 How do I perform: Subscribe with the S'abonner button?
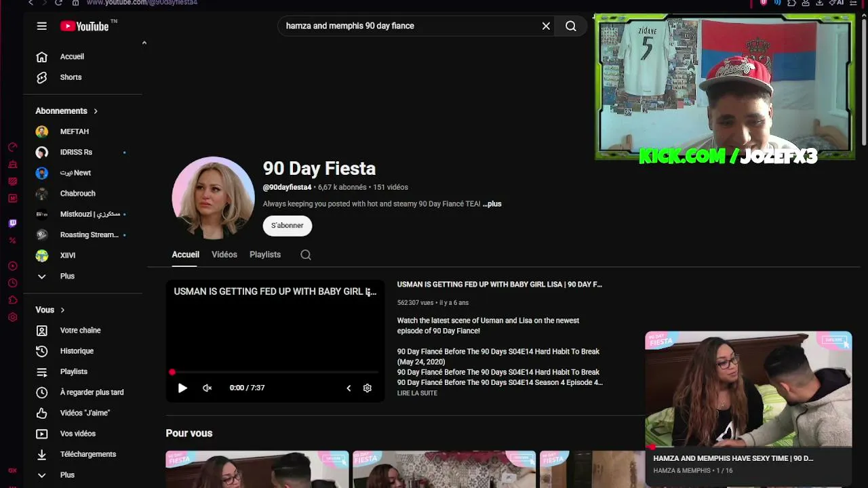point(288,226)
